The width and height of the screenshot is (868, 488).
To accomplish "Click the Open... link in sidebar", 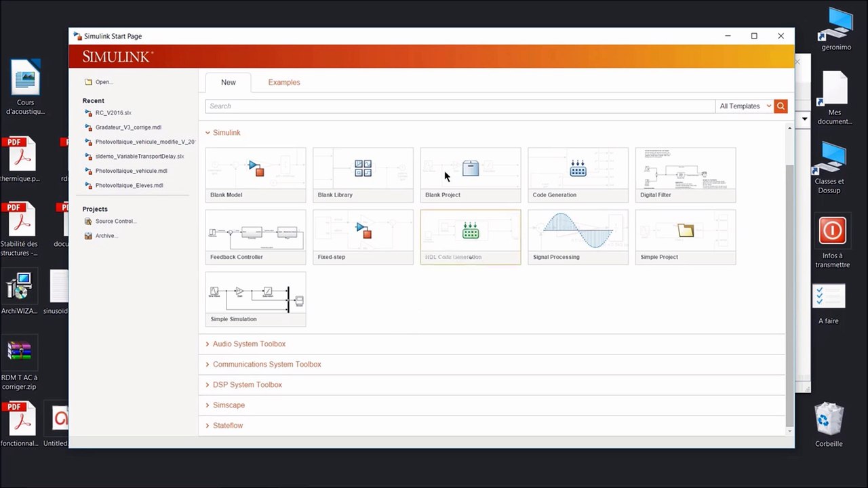I will point(103,82).
